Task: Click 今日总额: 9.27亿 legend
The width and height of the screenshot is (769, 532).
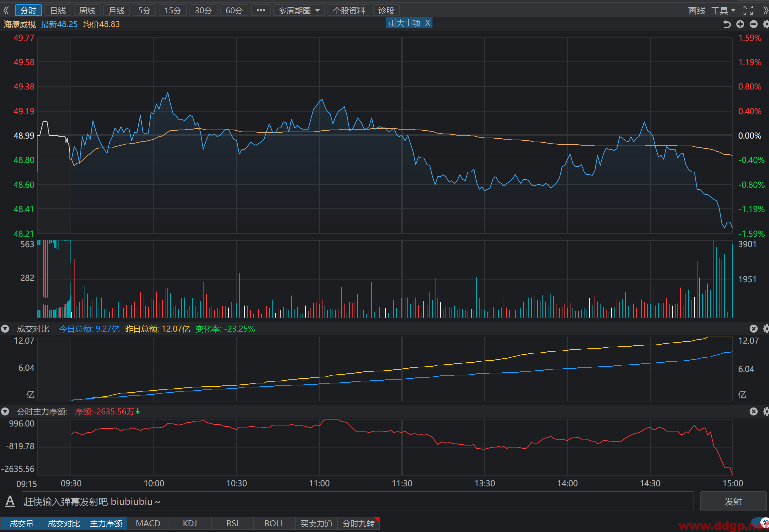Action: point(89,329)
